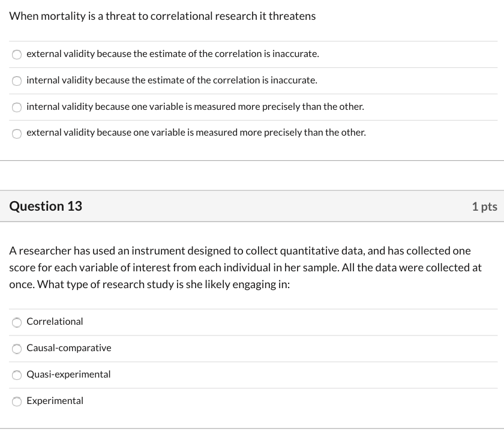Click the mortality threat question text
Image resolution: width=504 pixels, height=440 pixels.
[162, 16]
